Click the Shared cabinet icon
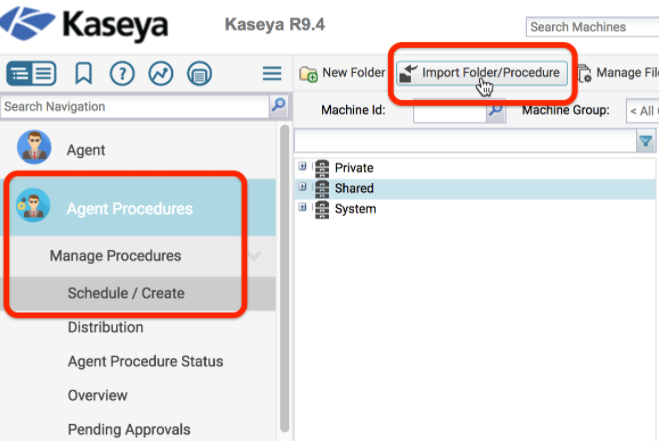Image resolution: width=659 pixels, height=441 pixels. (x=322, y=189)
